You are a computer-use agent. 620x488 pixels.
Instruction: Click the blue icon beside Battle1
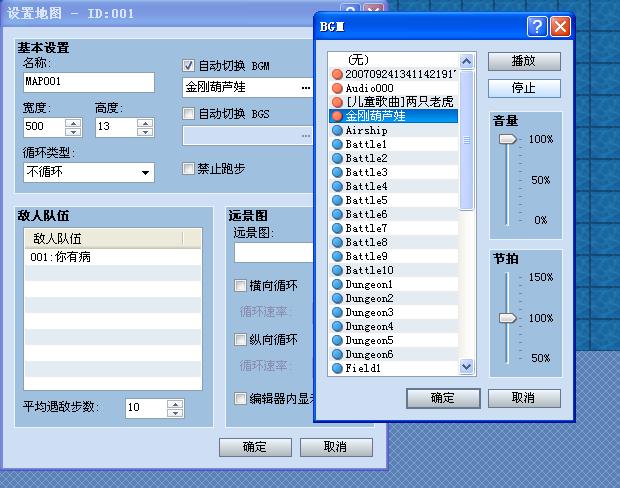337,144
